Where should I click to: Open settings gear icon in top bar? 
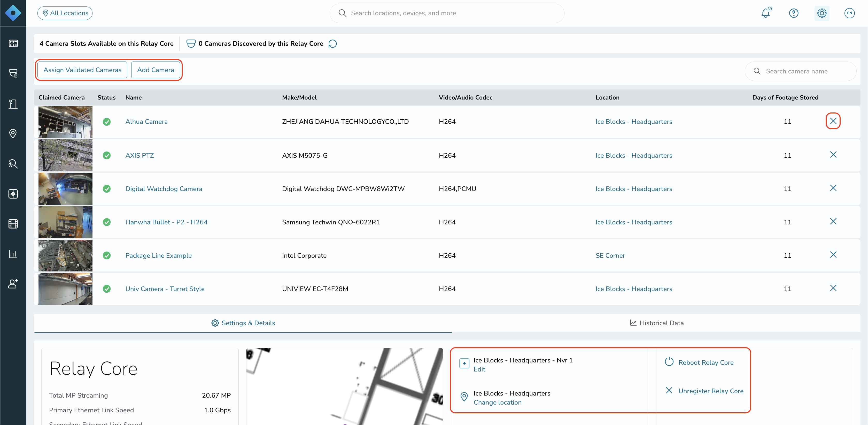(822, 13)
